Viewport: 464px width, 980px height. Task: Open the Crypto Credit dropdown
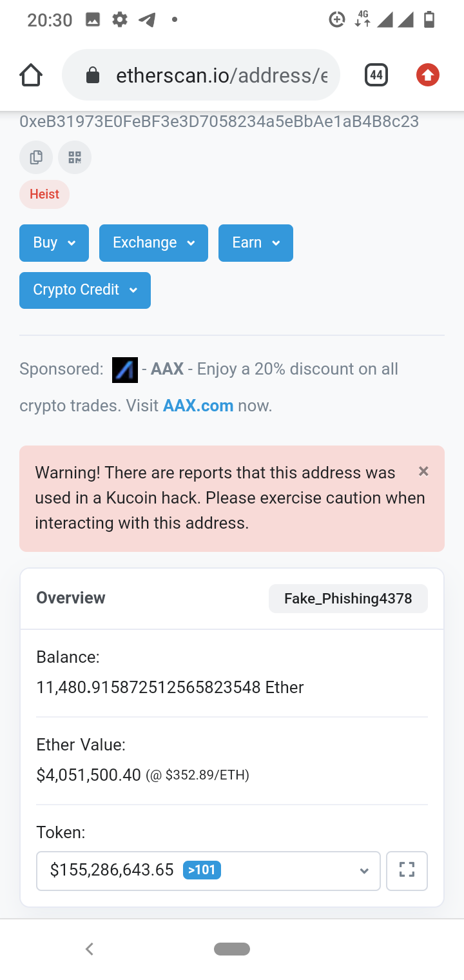click(85, 290)
